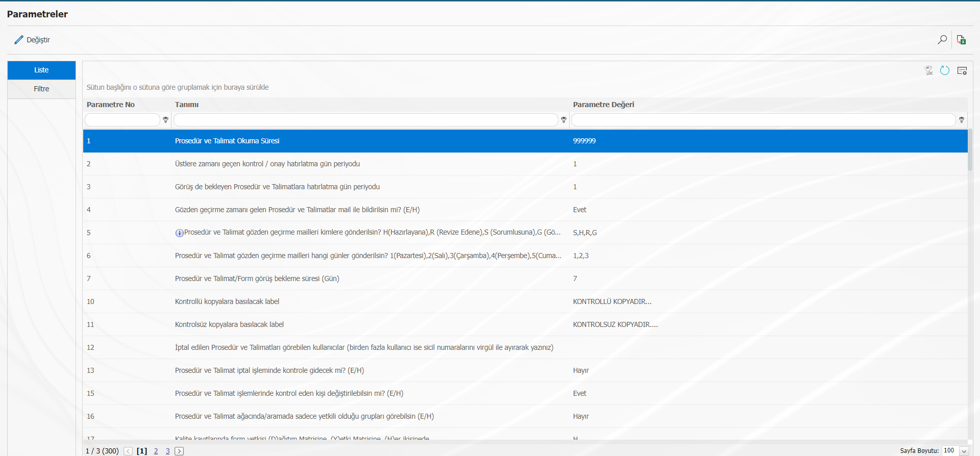Click the 'KONTROLSUZ KOPYADIR....' value cell
The height and width of the screenshot is (456, 980).
point(615,324)
